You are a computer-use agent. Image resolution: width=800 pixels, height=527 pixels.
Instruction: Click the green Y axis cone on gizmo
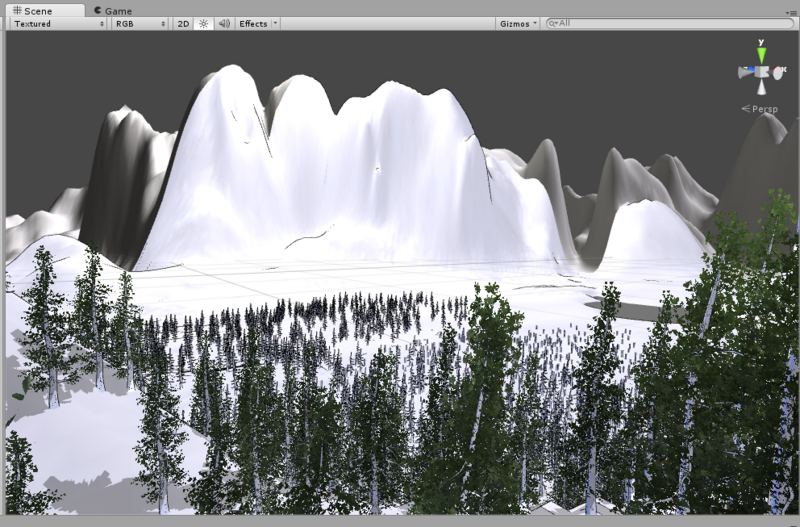(x=761, y=54)
